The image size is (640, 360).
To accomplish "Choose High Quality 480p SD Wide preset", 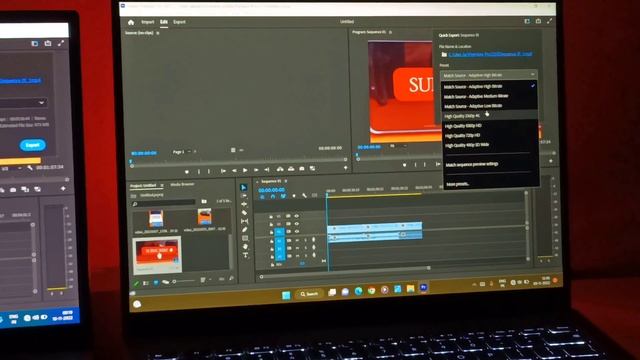I will click(x=491, y=145).
